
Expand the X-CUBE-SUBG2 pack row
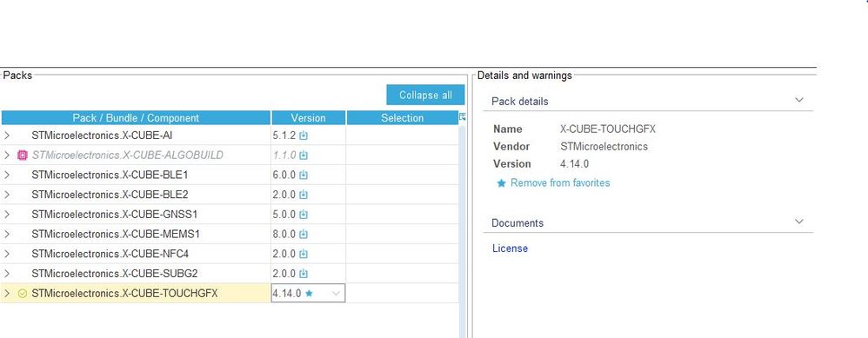tap(7, 274)
